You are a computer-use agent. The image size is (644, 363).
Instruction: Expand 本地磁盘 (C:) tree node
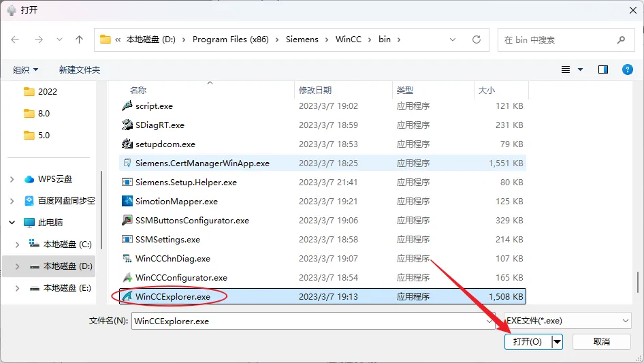click(x=17, y=244)
